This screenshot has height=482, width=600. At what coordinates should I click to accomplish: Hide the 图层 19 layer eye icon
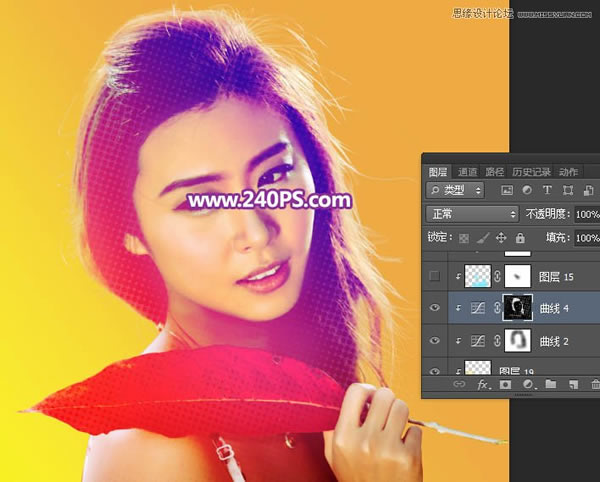(435, 371)
